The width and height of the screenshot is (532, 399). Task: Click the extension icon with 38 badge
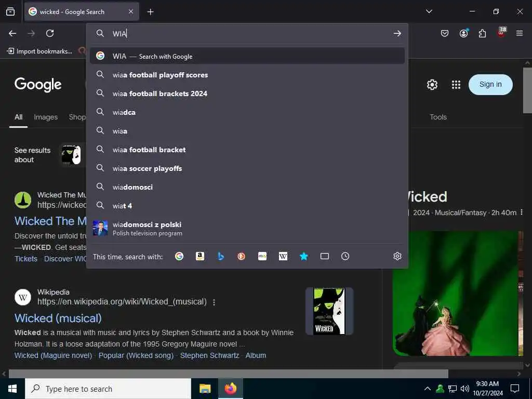(x=501, y=33)
